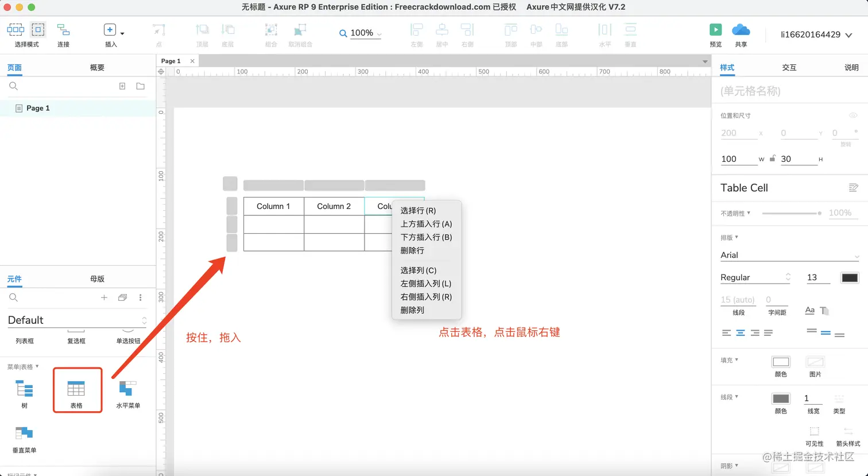Screen dimensions: 868x476
Task: Click the ruler origin crosshair icon
Action: 161,72
